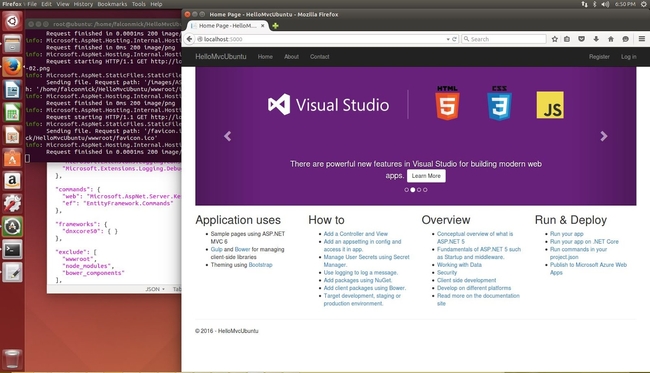Viewport: 650px width, 373px height.
Task: Focus the Firefox Search field
Action: coord(504,39)
